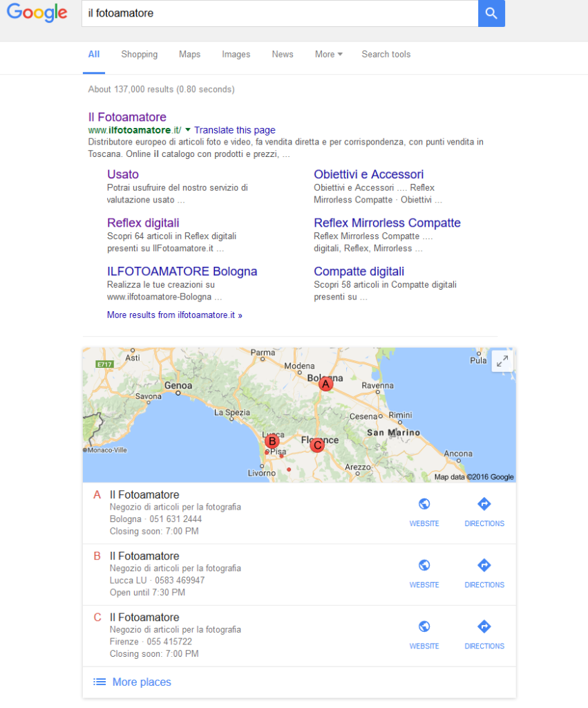Open website for the Firenze store
This screenshot has width=588, height=708.
tap(424, 635)
